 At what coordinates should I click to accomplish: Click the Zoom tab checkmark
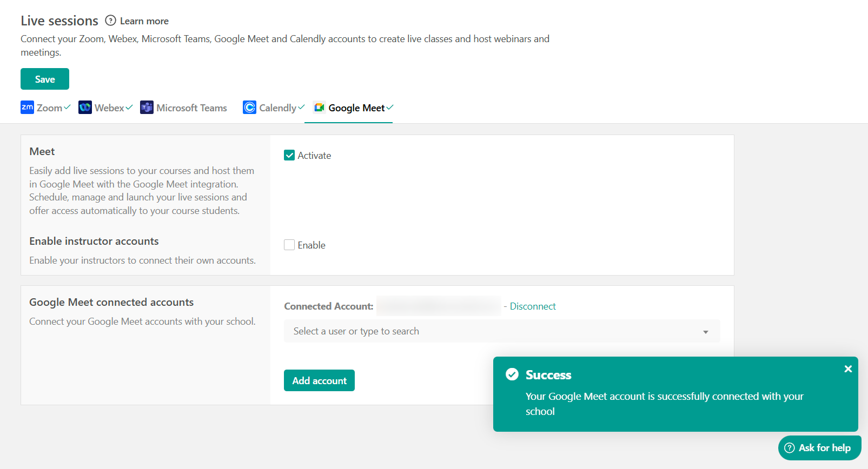pos(67,107)
